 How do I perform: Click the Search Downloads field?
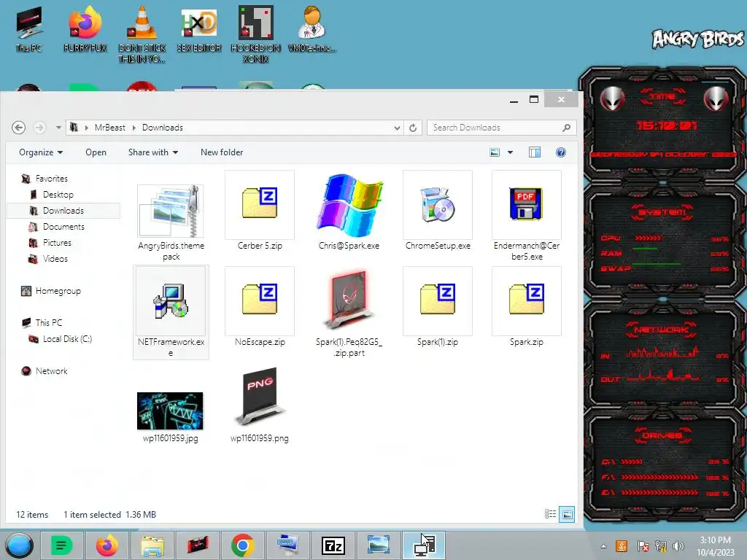tap(502, 128)
